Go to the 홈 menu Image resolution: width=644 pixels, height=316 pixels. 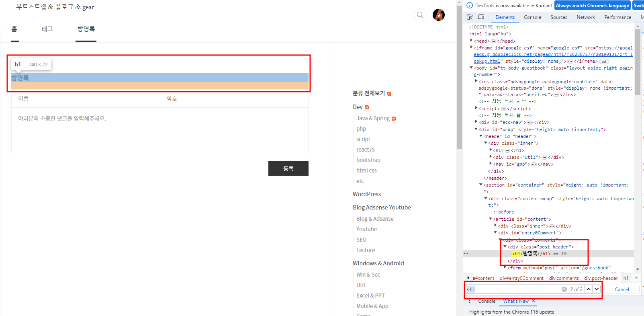[x=14, y=29]
